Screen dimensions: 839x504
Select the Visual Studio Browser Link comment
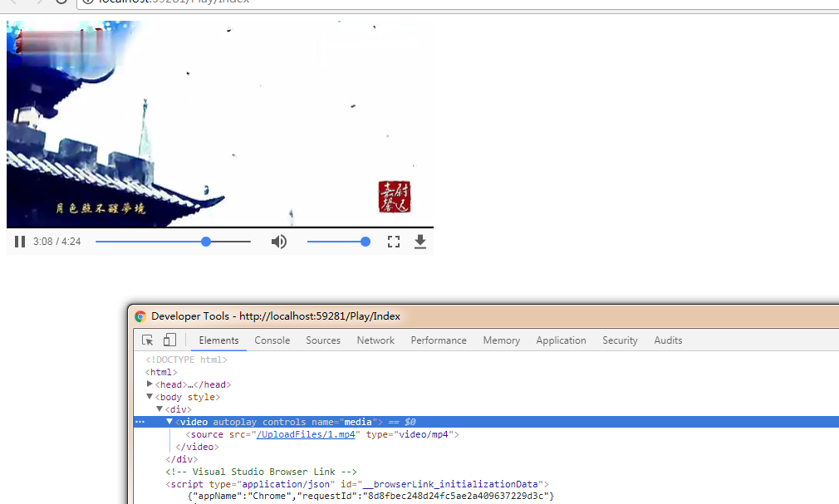pos(261,472)
